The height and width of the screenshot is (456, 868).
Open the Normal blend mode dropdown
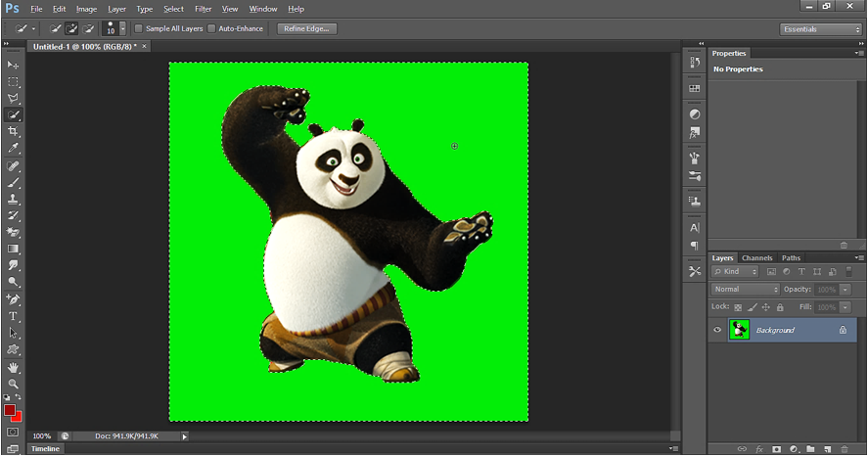click(x=745, y=290)
